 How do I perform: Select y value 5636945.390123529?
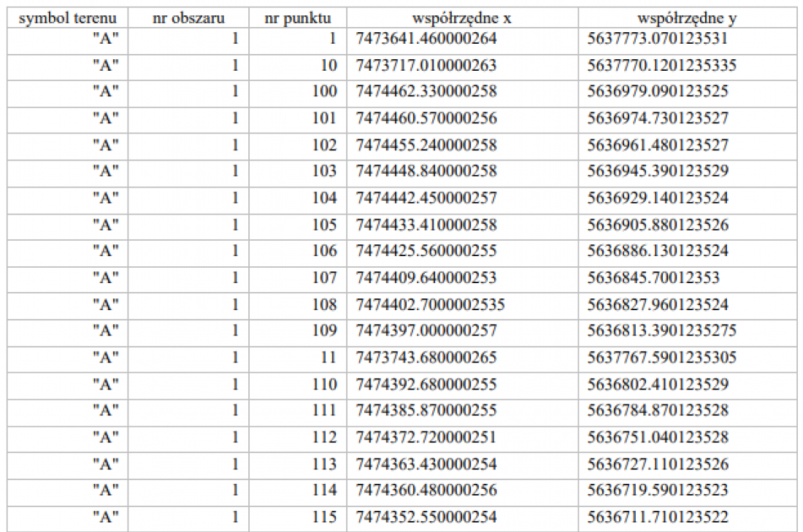point(658,171)
